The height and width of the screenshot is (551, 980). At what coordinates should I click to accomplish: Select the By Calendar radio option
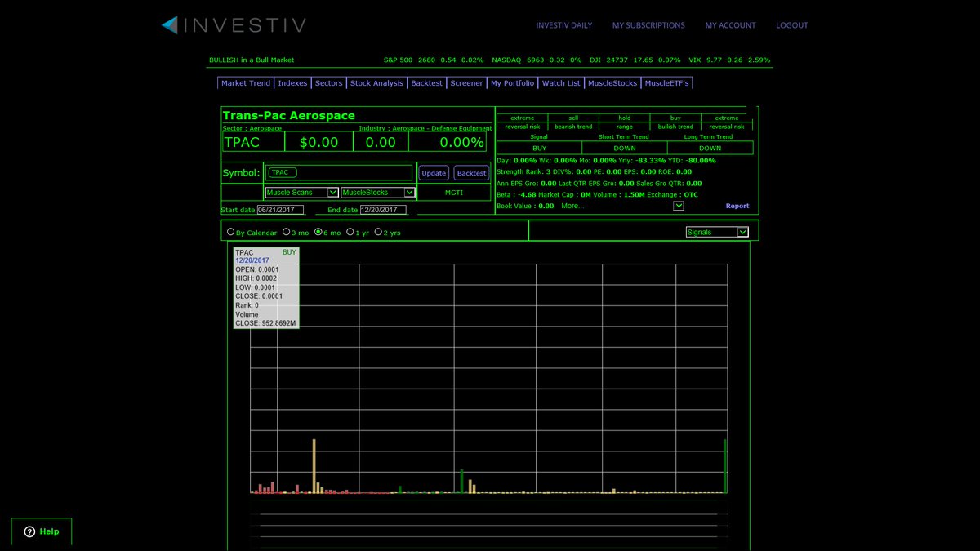231,233
